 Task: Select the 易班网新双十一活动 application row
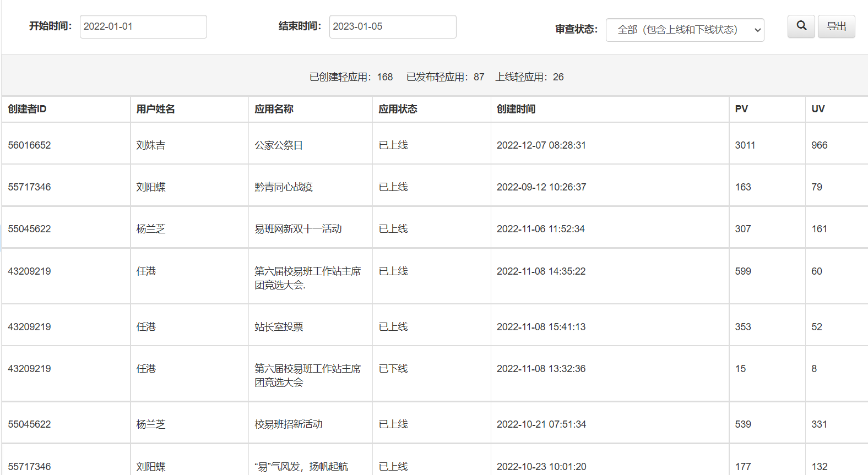(x=298, y=229)
